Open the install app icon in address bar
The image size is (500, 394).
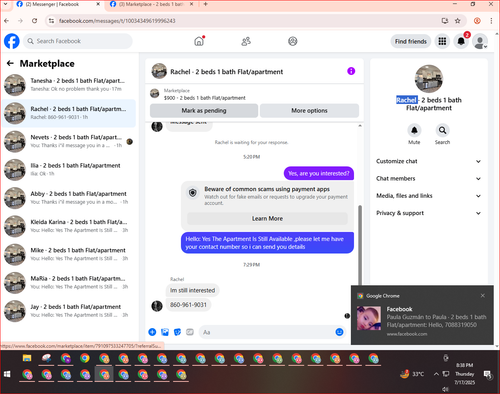[x=445, y=21]
